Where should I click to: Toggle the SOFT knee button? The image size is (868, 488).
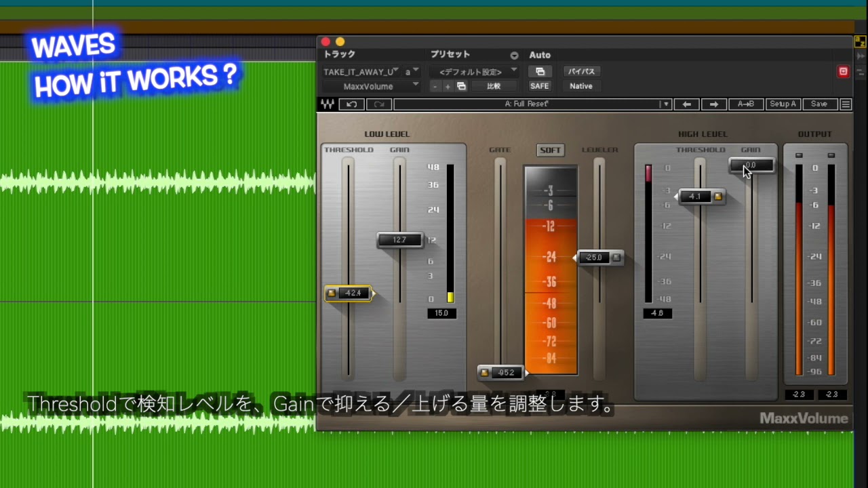click(549, 150)
